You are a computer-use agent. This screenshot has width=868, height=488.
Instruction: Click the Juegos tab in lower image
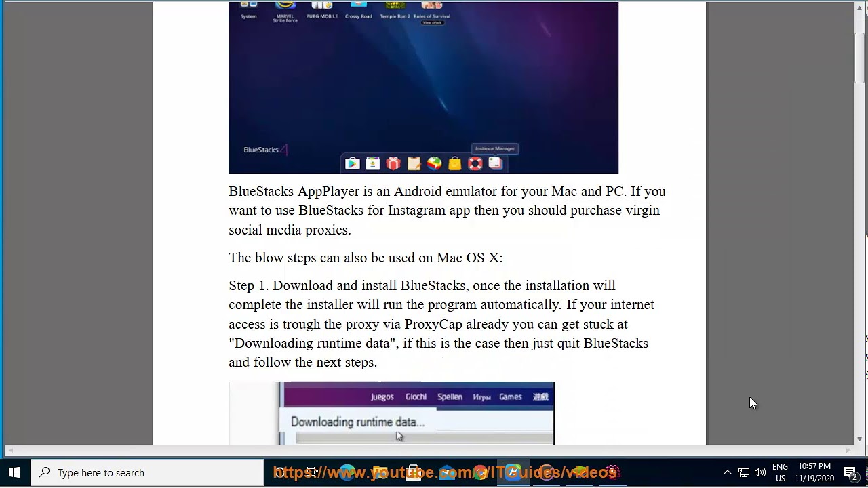click(382, 397)
